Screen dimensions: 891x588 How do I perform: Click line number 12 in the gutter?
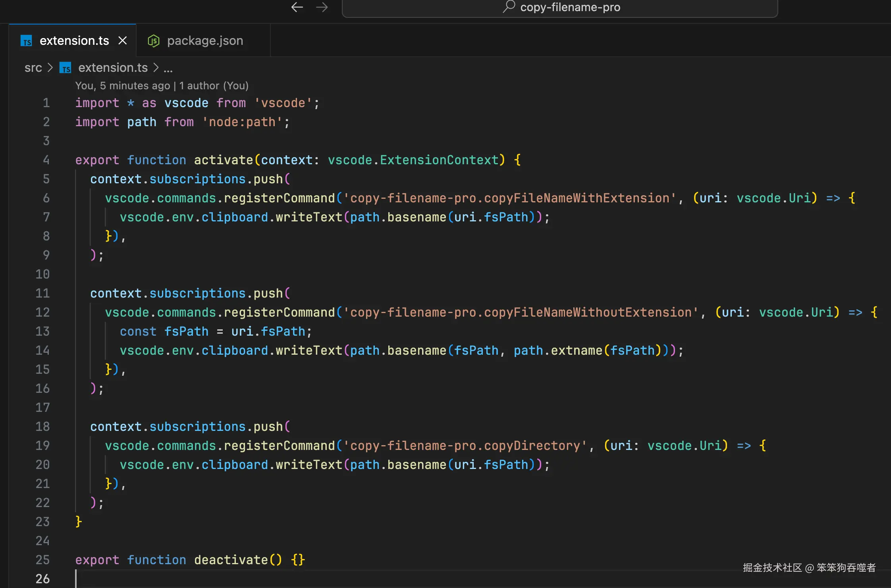pyautogui.click(x=42, y=312)
